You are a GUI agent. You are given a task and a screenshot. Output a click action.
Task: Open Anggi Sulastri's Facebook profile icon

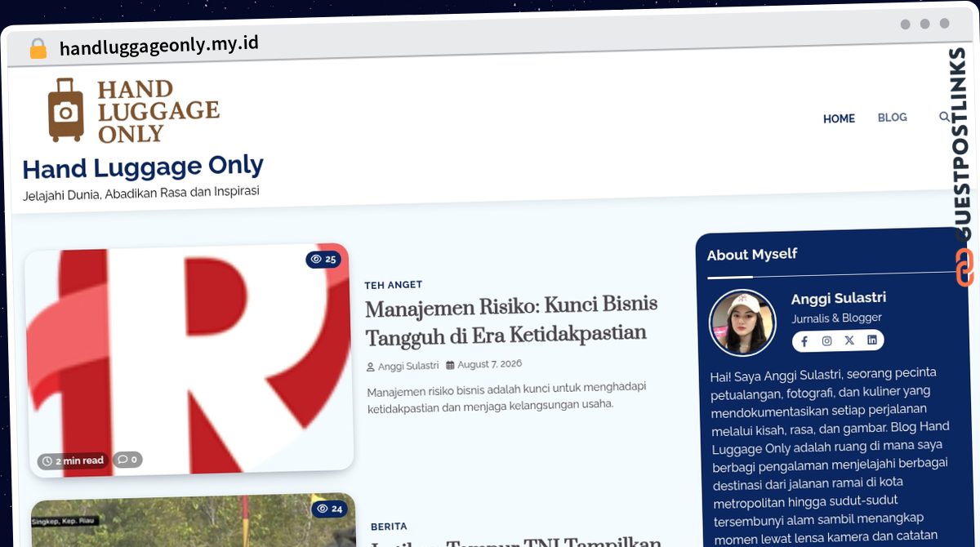pyautogui.click(x=804, y=341)
